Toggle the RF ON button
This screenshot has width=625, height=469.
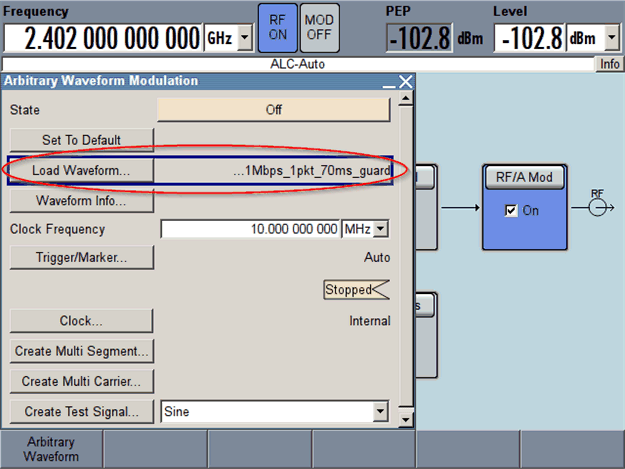click(277, 28)
